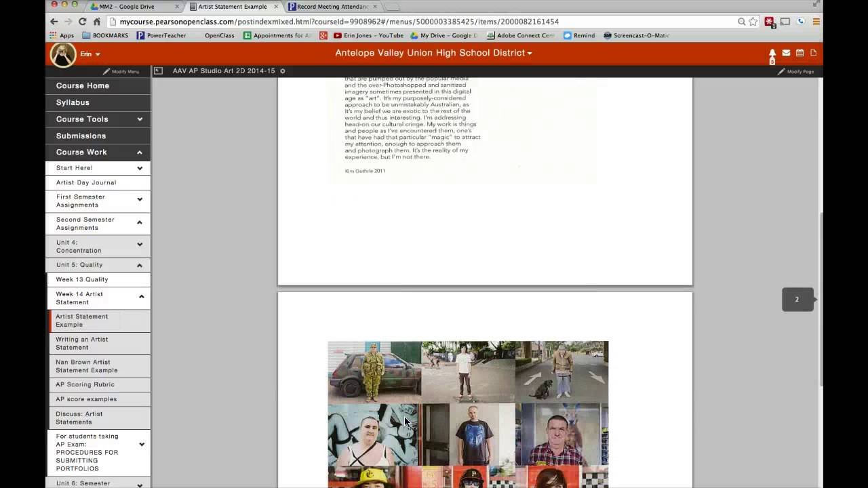The image size is (868, 488).
Task: Open the Chrome hamburger menu
Action: pos(816,22)
